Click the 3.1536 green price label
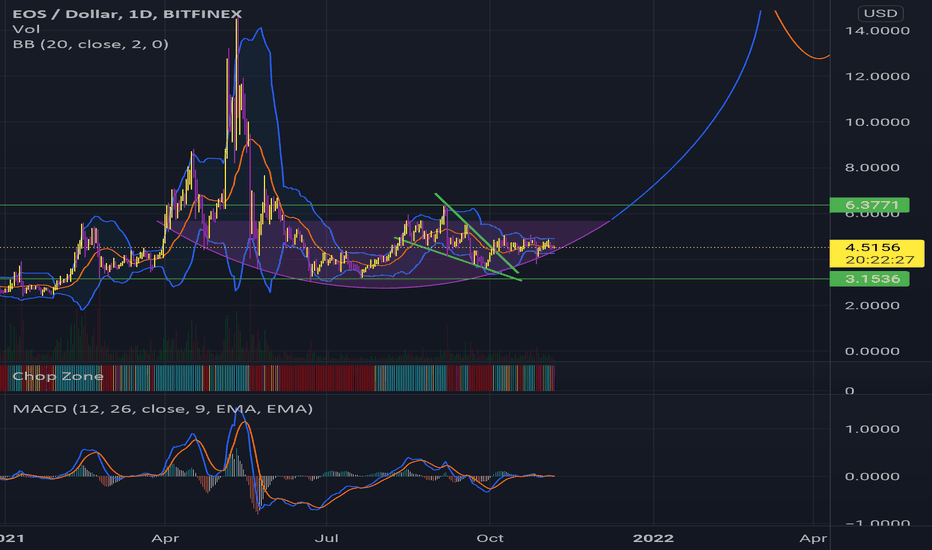932x550 pixels. [x=869, y=279]
